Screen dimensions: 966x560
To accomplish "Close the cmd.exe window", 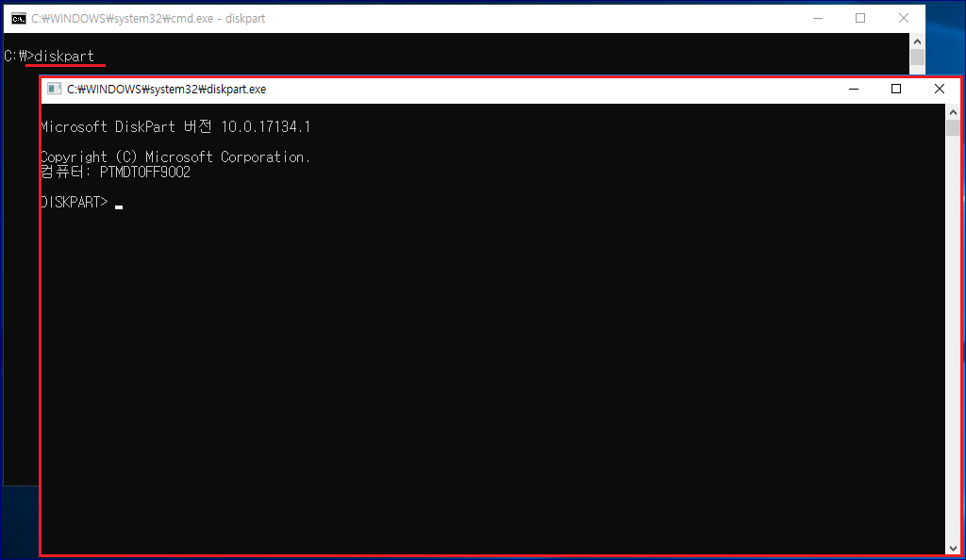I will point(903,19).
